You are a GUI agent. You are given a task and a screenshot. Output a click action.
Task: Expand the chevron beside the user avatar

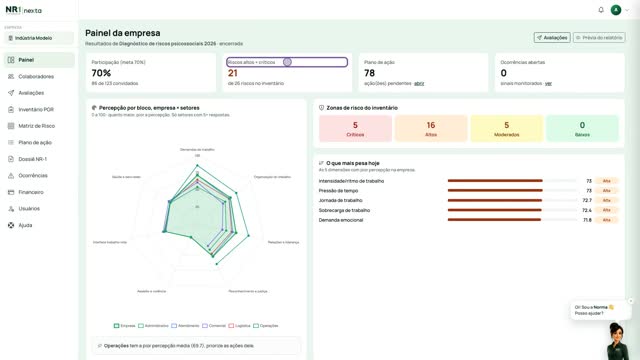point(627,10)
